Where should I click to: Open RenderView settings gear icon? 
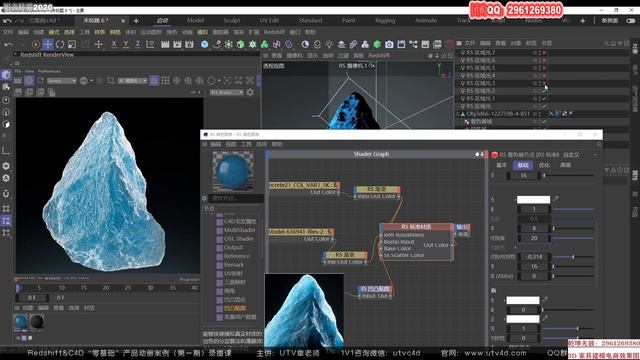(x=250, y=92)
